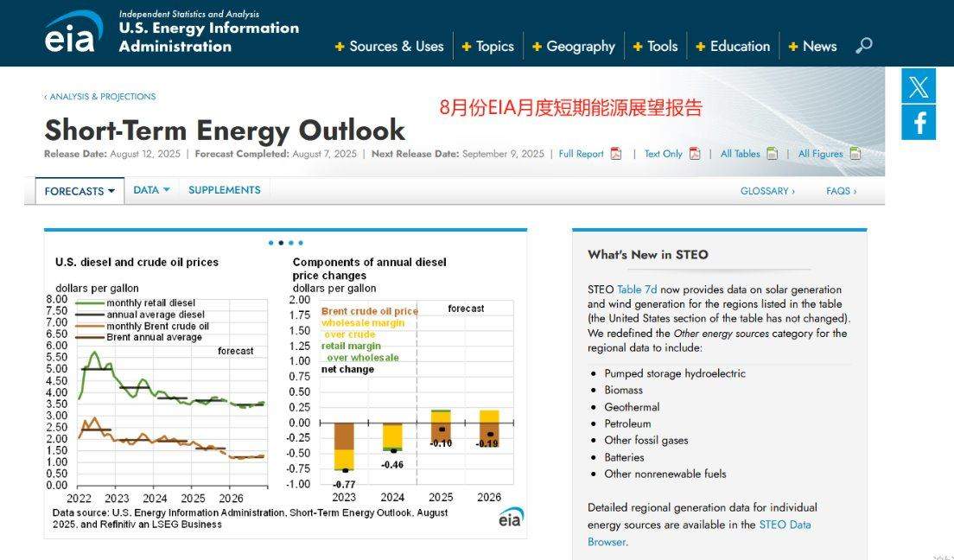Share via the X (Twitter) icon

tap(919, 86)
